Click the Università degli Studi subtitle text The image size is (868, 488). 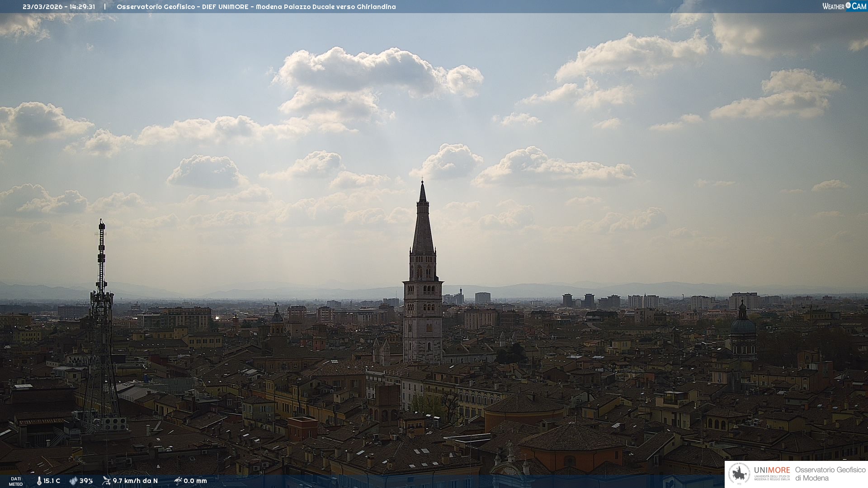click(772, 478)
